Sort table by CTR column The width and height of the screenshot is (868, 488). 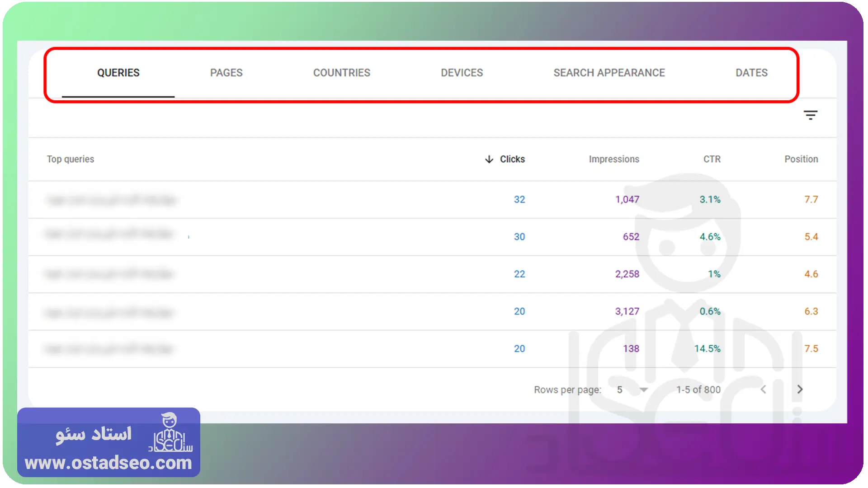(x=712, y=160)
